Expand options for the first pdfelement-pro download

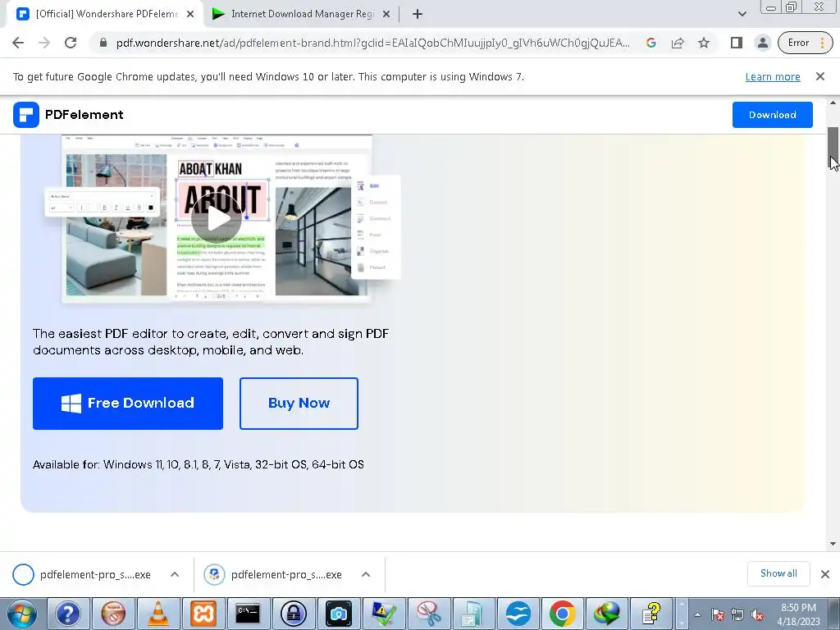175,574
